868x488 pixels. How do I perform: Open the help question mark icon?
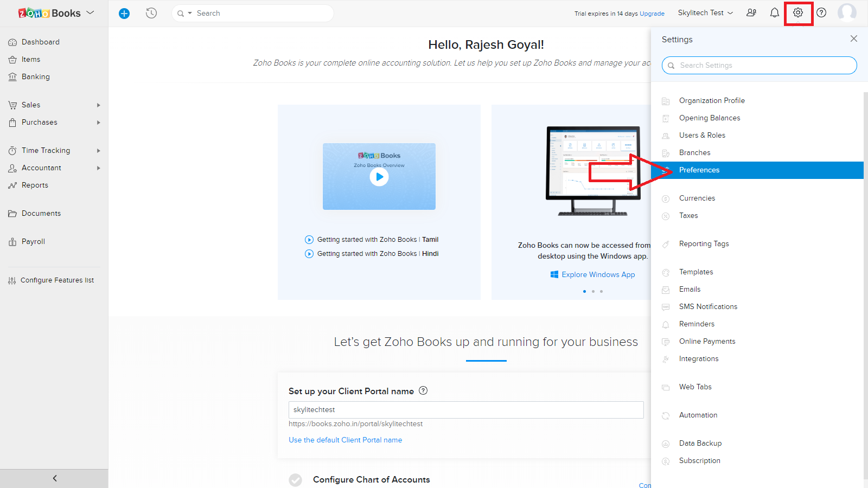[821, 12]
